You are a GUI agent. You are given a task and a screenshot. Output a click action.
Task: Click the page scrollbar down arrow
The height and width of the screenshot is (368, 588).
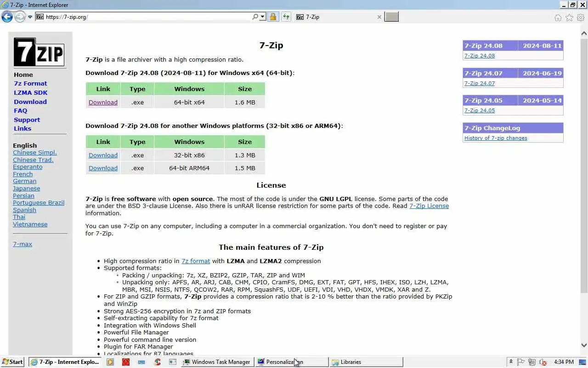pos(584,345)
